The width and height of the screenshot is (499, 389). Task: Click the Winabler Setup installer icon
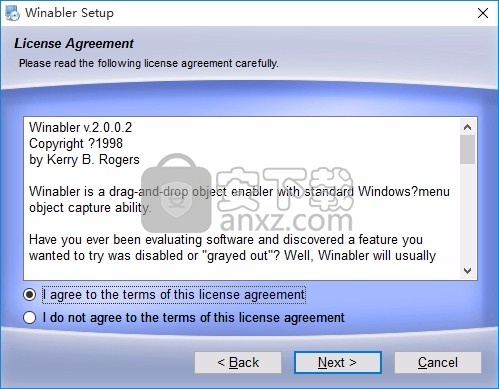tap(13, 13)
